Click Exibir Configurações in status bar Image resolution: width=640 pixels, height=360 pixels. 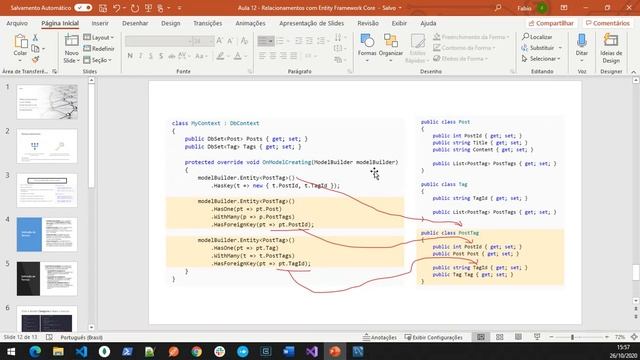(x=434, y=337)
